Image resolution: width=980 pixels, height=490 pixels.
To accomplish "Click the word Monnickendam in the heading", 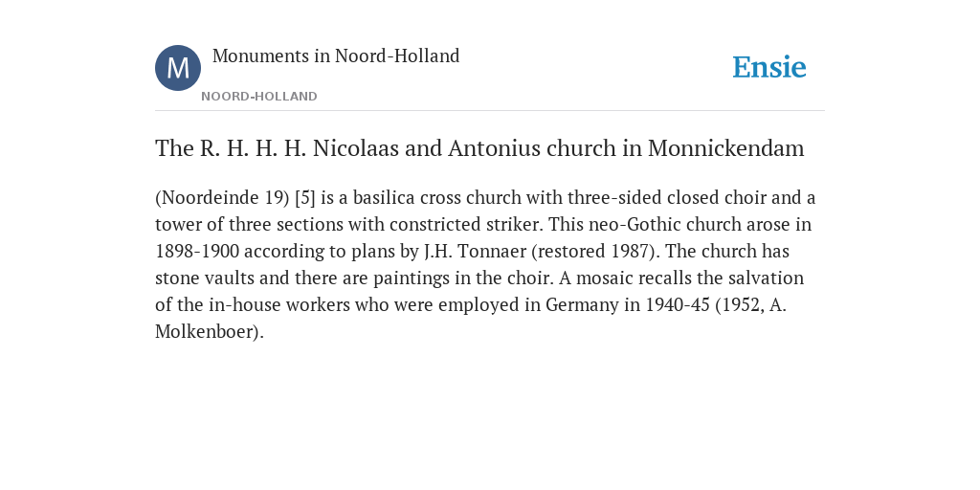I will (x=725, y=148).
